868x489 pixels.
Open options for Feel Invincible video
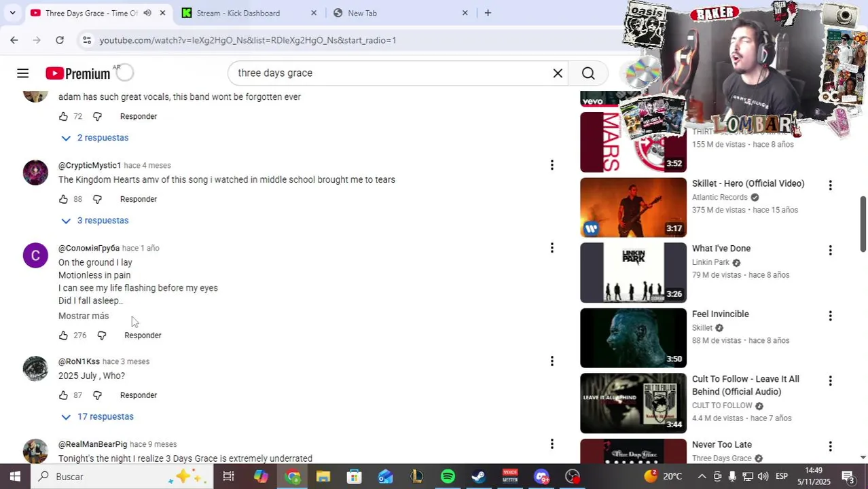click(830, 316)
